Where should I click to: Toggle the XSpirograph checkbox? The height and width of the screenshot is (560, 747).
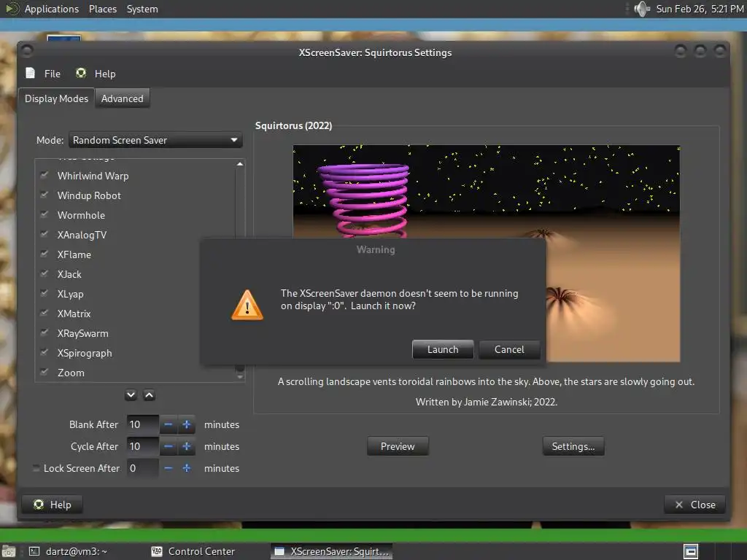click(44, 352)
